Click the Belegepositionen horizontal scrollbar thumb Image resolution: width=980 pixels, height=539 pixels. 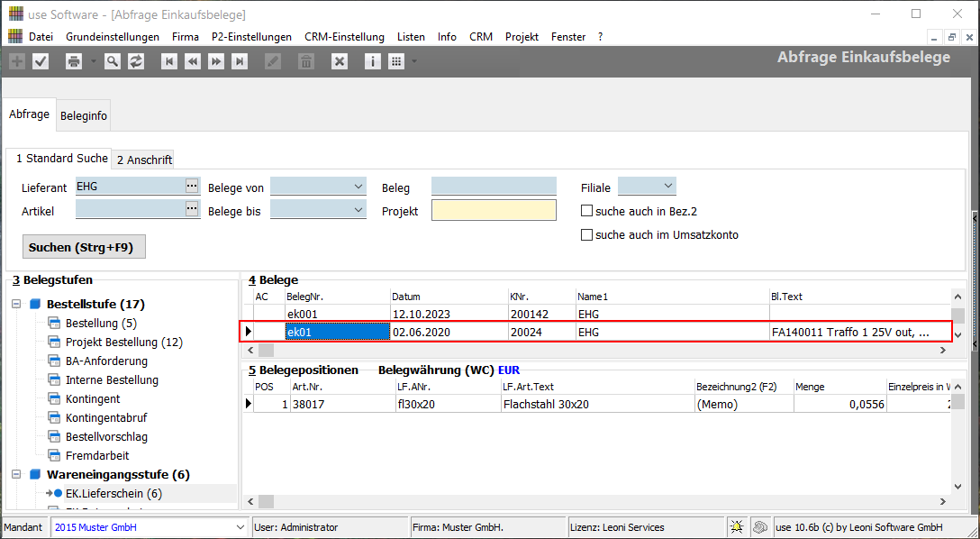click(267, 501)
